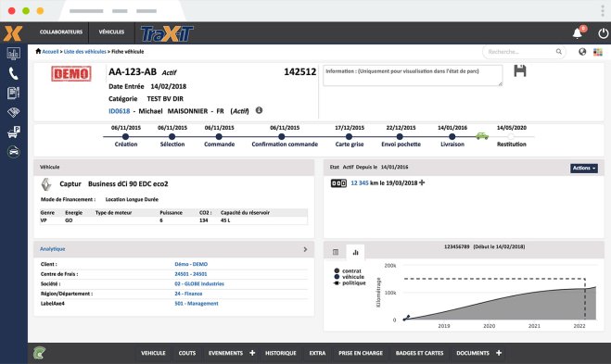Add an event with plus next to EVENEMENTS

[x=252, y=353]
